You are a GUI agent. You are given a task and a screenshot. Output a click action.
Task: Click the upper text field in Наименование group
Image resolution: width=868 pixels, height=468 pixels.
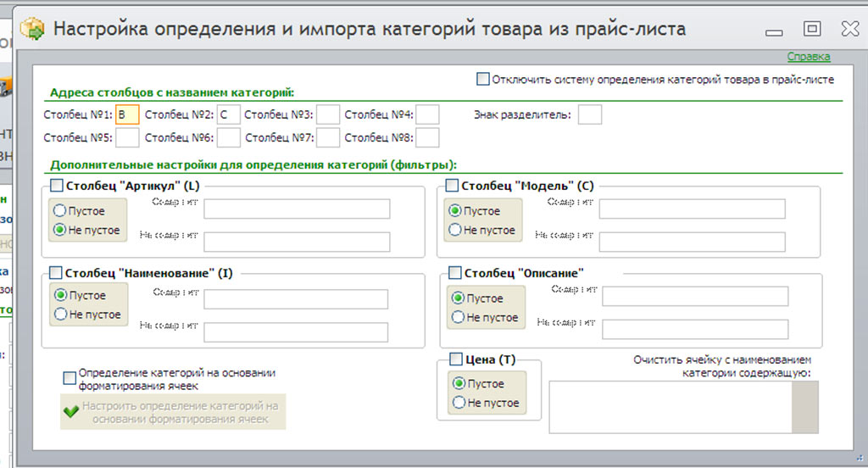point(296,299)
